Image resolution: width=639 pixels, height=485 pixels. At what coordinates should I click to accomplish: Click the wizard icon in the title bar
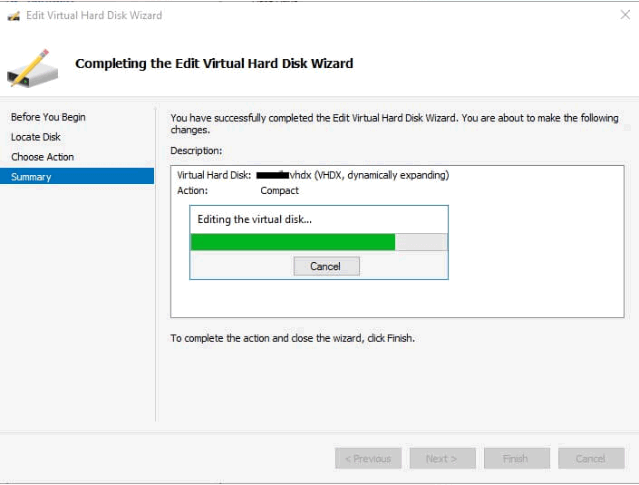click(x=13, y=15)
